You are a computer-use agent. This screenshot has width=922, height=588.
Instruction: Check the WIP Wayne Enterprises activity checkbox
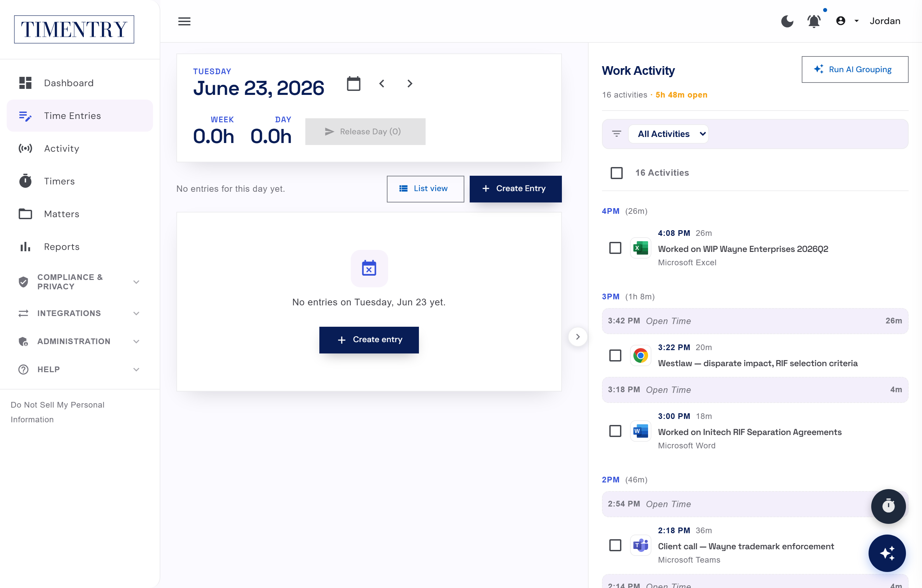615,248
